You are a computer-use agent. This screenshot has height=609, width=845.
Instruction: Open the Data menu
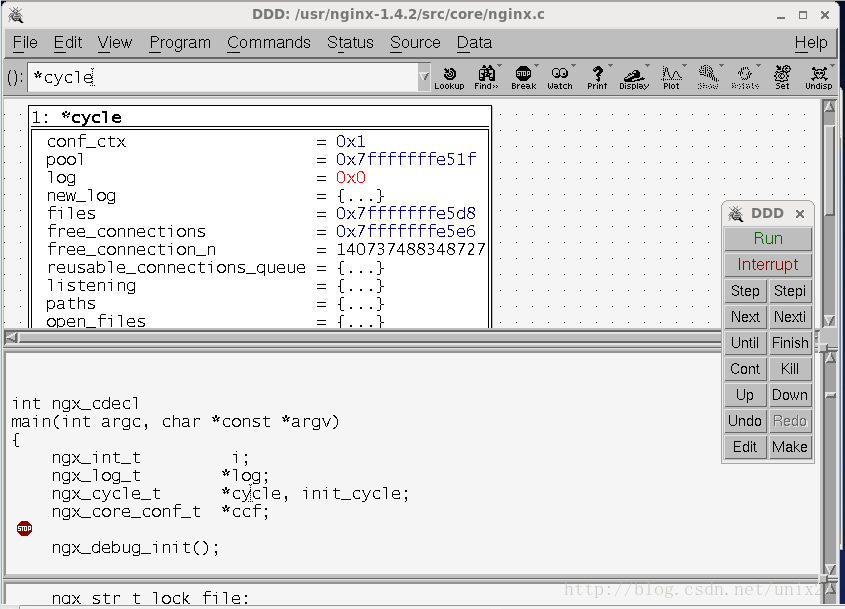coord(474,43)
